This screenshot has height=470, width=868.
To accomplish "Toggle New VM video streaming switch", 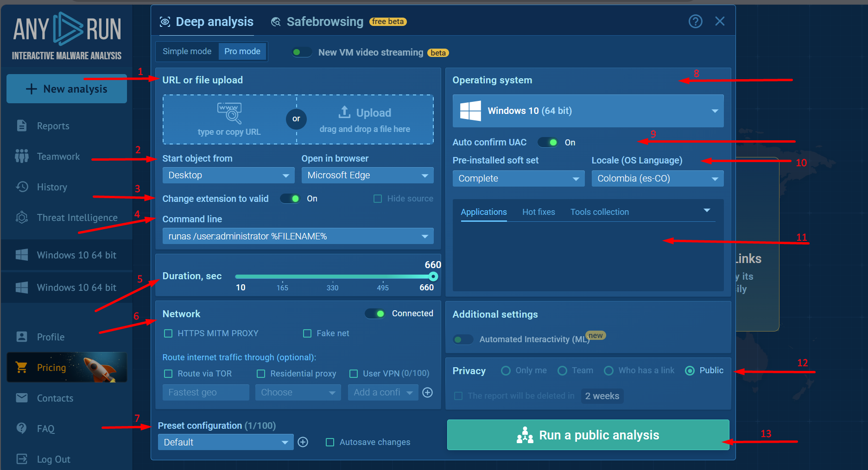I will click(x=302, y=52).
